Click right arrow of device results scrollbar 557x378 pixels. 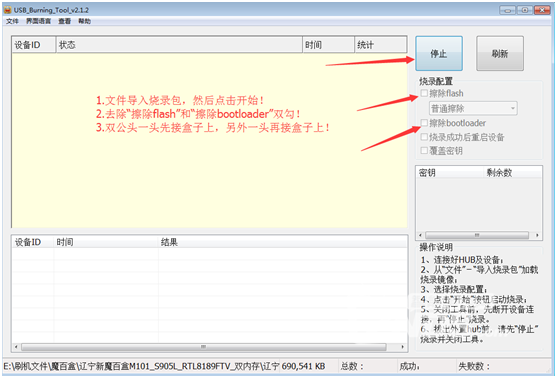tap(402, 347)
